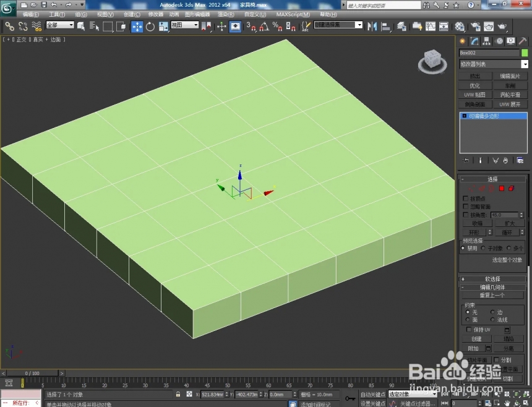Enable the 按角度 checkbox

465,215
